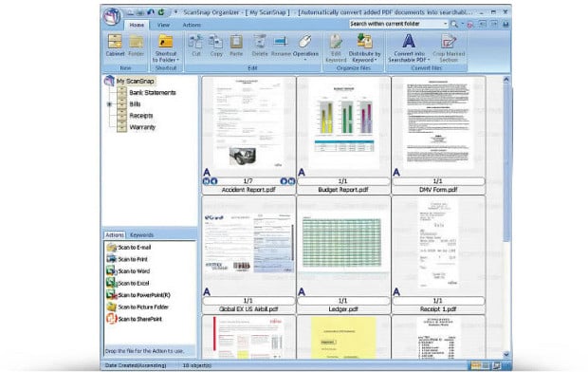This screenshot has width=588, height=372.
Task: Open the search scope dropdown arrow
Action: tap(445, 24)
